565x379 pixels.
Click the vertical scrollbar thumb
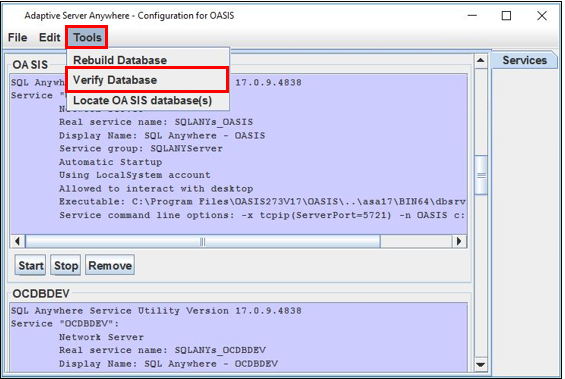point(481,175)
